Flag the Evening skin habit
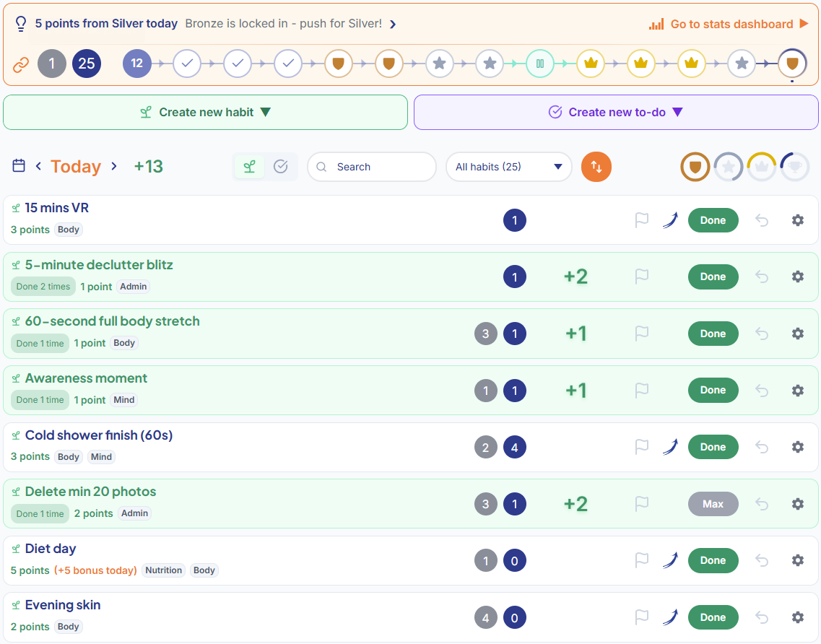The height and width of the screenshot is (644, 821). tap(641, 617)
